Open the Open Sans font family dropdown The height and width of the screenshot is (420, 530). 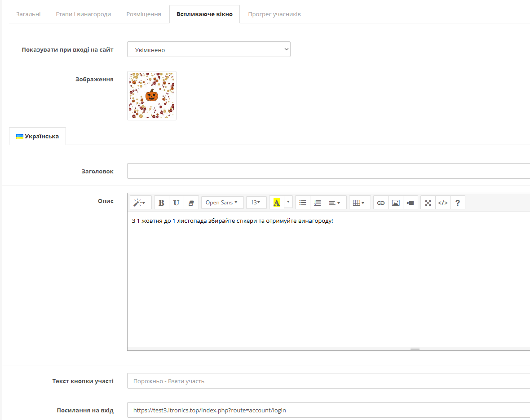pos(222,202)
